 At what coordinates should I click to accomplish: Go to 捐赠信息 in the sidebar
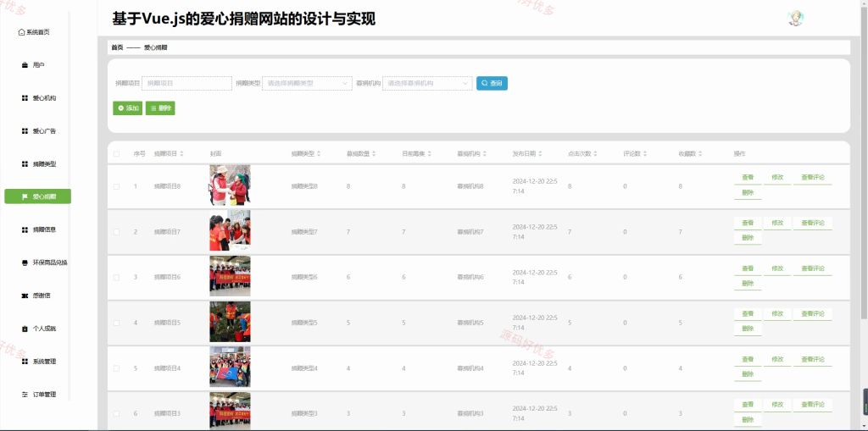[37, 229]
